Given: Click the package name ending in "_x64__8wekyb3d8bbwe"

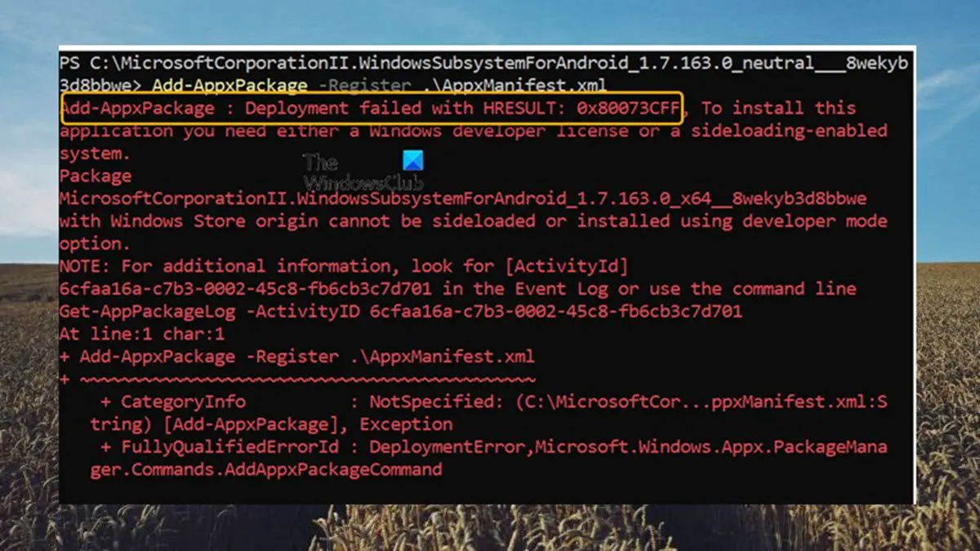Looking at the screenshot, I should point(463,198).
